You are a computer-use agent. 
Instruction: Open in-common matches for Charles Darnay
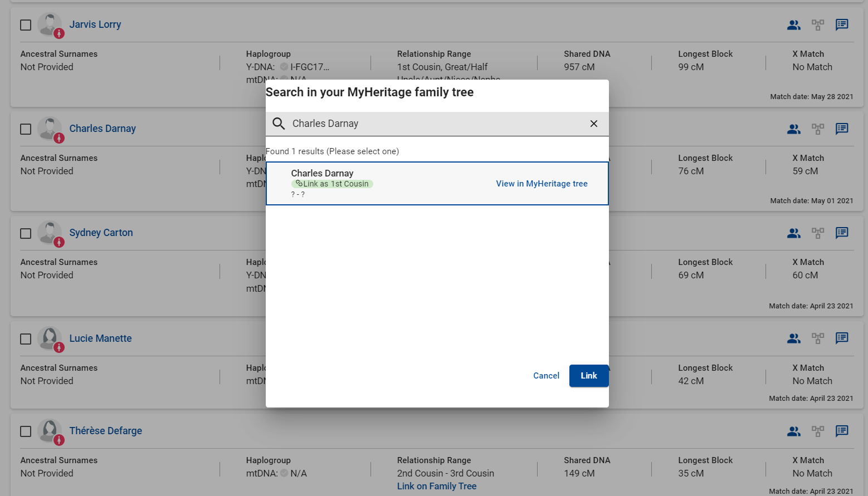click(794, 129)
